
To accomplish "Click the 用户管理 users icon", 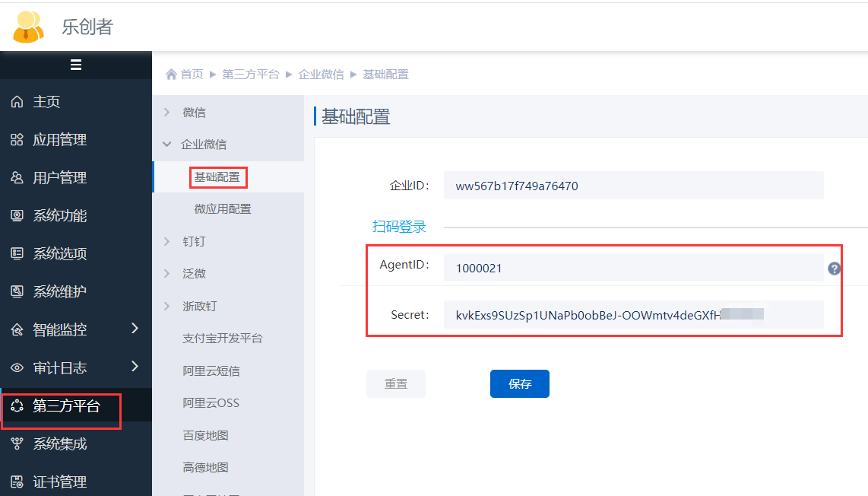I will pyautogui.click(x=17, y=178).
